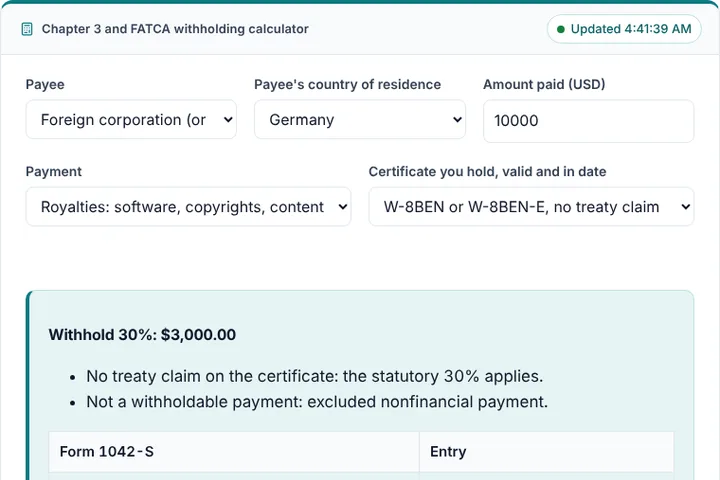This screenshot has width=720, height=480.
Task: Open the Payment type dropdown
Action: click(188, 207)
